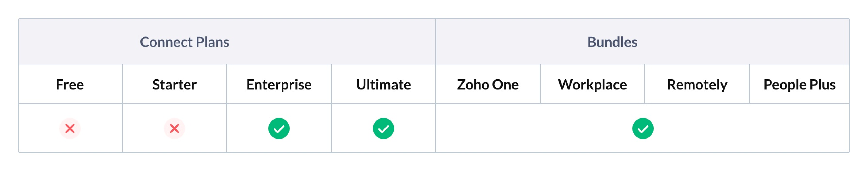Click the green checkmark under Enterprise
The height and width of the screenshot is (171, 868).
point(279,128)
